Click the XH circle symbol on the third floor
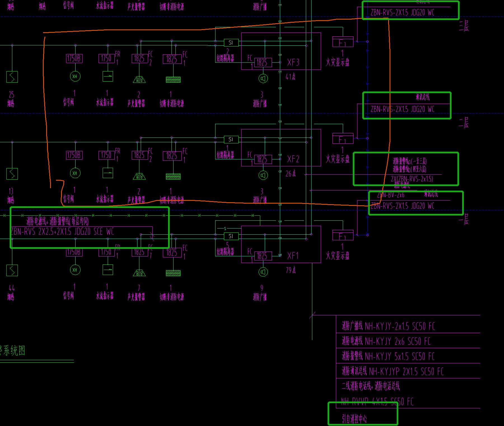Viewport: 504px width, 426px height. coord(75,76)
